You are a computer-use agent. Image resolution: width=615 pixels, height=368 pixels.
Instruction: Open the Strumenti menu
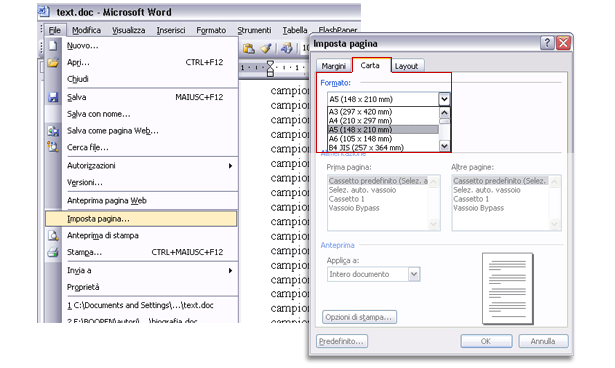(254, 30)
